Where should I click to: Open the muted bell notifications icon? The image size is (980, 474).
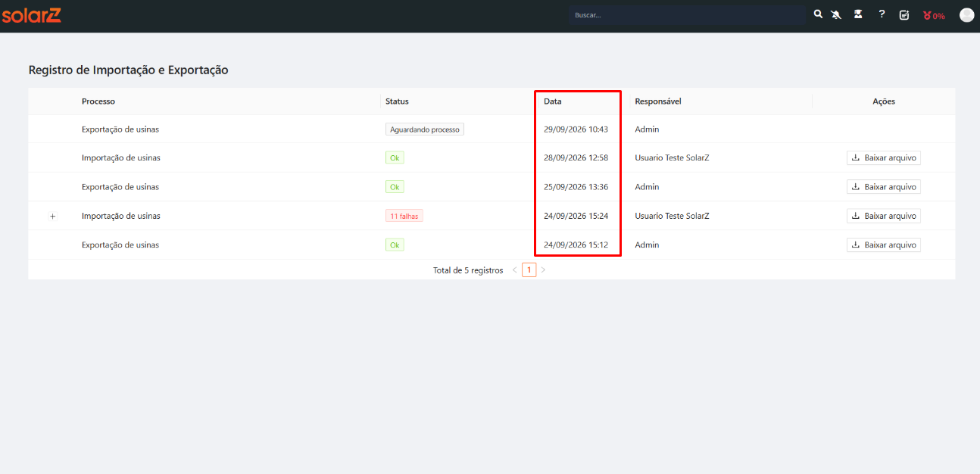837,14
